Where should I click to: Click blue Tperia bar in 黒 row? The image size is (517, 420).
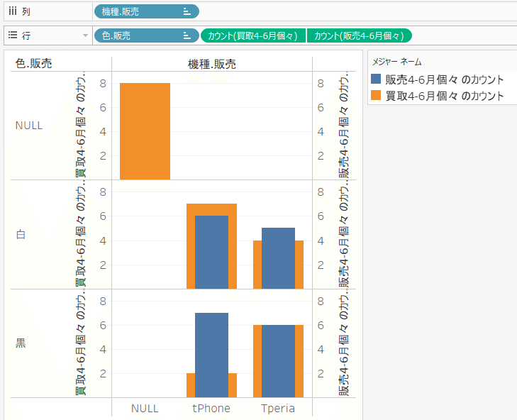pyautogui.click(x=278, y=361)
